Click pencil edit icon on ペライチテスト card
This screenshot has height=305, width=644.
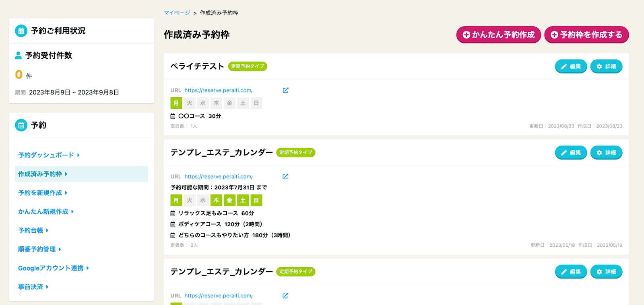click(564, 67)
